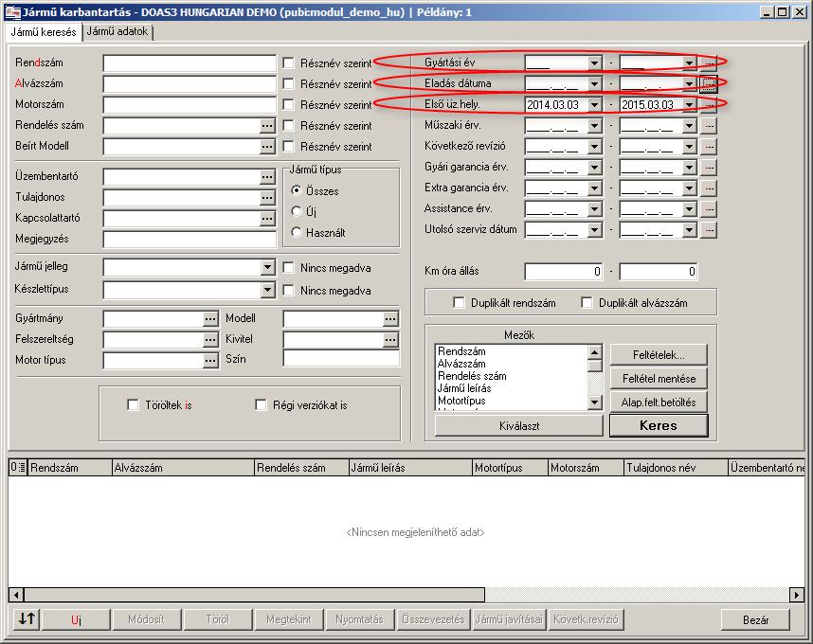Open the Tulajdonos lookup ellipsis button
Screen dimensions: 813x644
(x=267, y=197)
